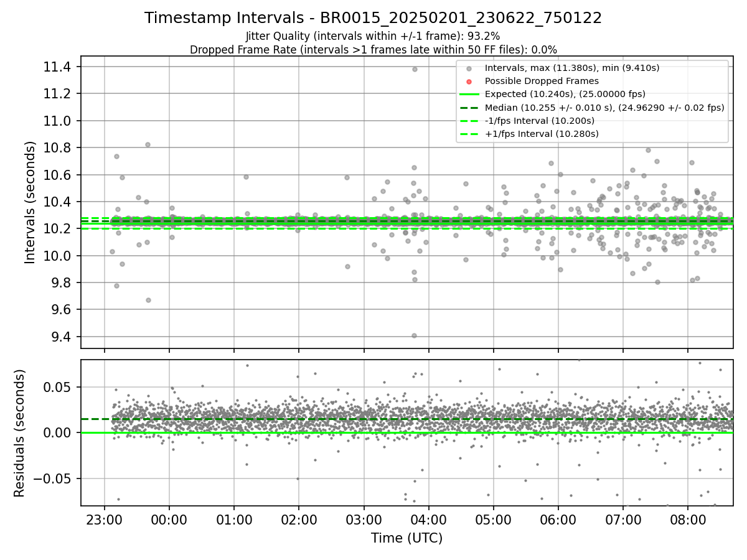Click the 00:00 time tick label
The width and height of the screenshot is (747, 560).
(169, 519)
